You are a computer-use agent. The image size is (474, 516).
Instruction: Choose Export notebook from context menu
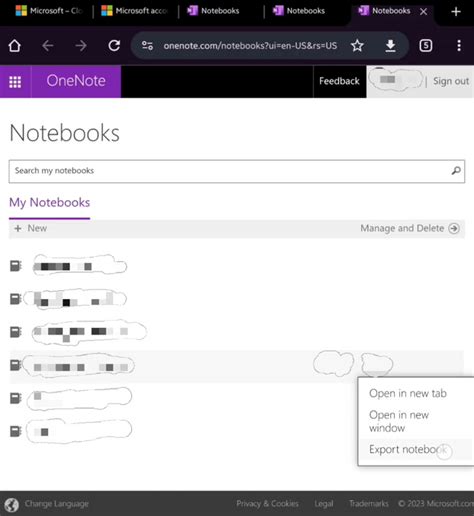click(x=408, y=449)
